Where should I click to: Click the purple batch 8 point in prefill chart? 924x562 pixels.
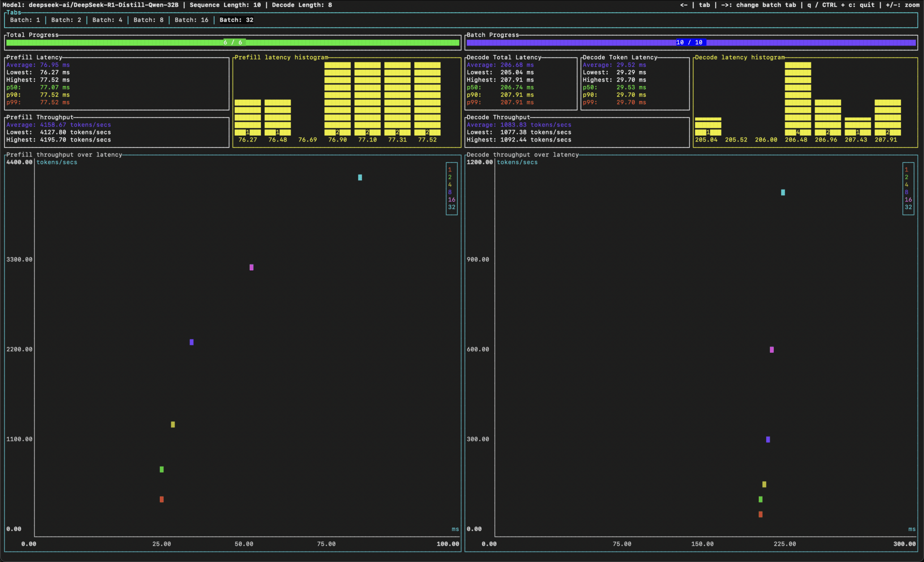pos(192,342)
